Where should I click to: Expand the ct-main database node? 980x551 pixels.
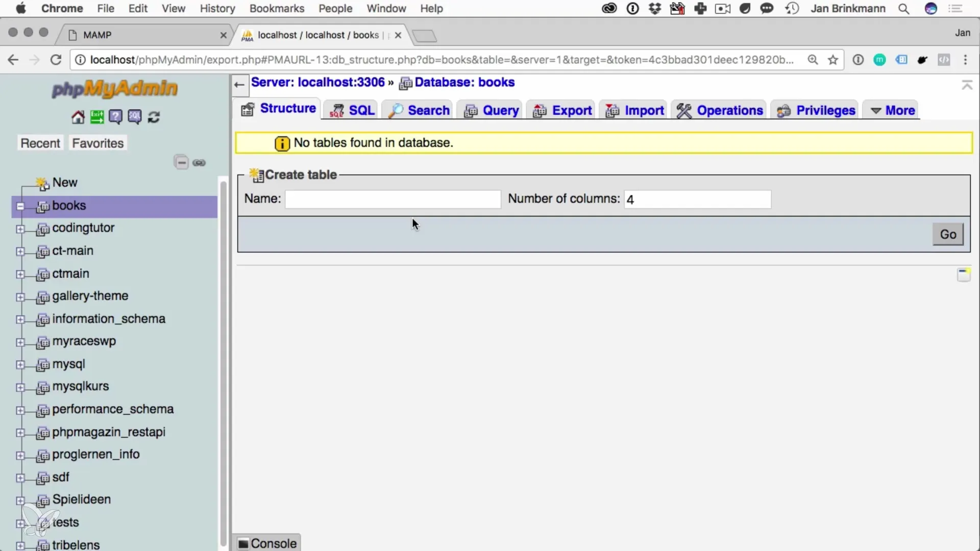pyautogui.click(x=20, y=252)
